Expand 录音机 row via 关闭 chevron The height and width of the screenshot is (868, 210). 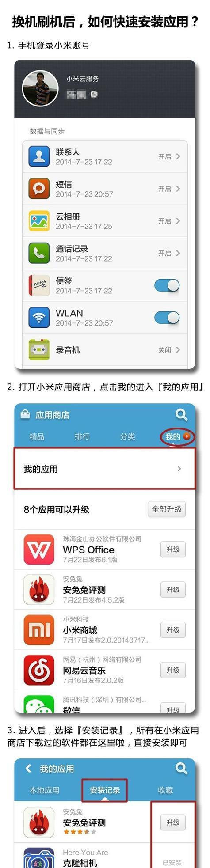click(178, 350)
